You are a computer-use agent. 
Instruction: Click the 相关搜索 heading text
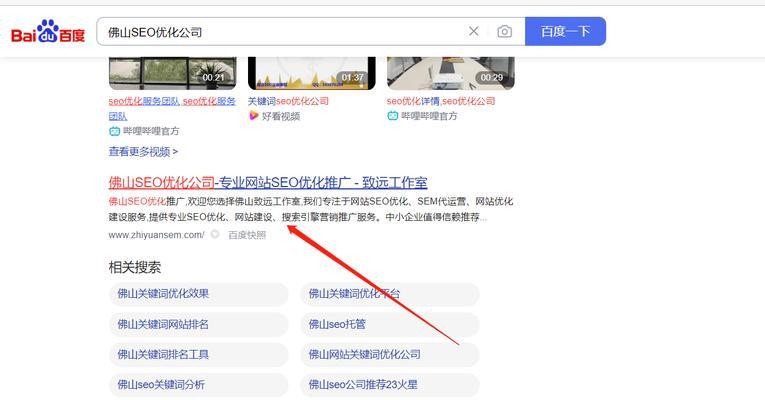[x=135, y=267]
